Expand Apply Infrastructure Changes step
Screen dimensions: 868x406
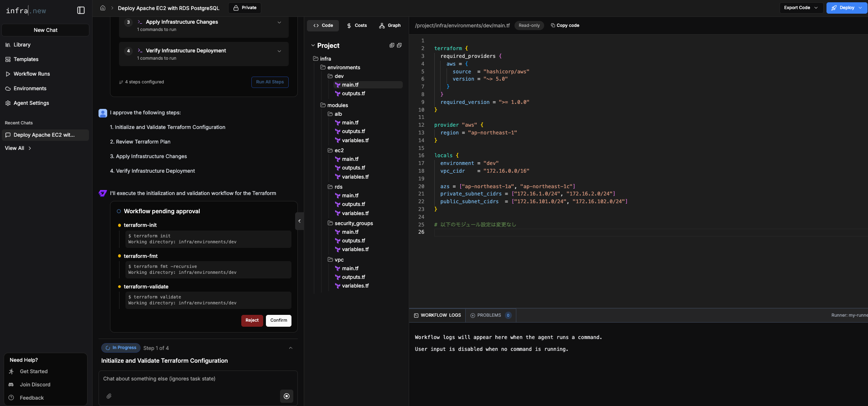click(x=279, y=22)
